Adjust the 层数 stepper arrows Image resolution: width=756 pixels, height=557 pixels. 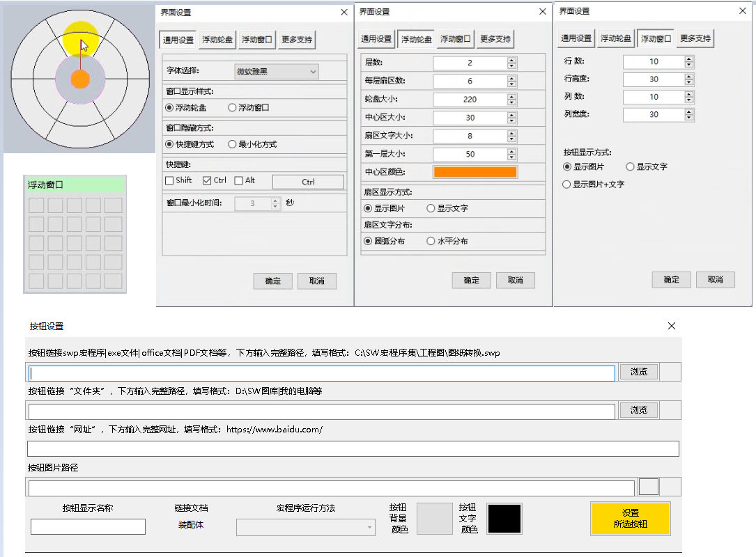pyautogui.click(x=511, y=63)
